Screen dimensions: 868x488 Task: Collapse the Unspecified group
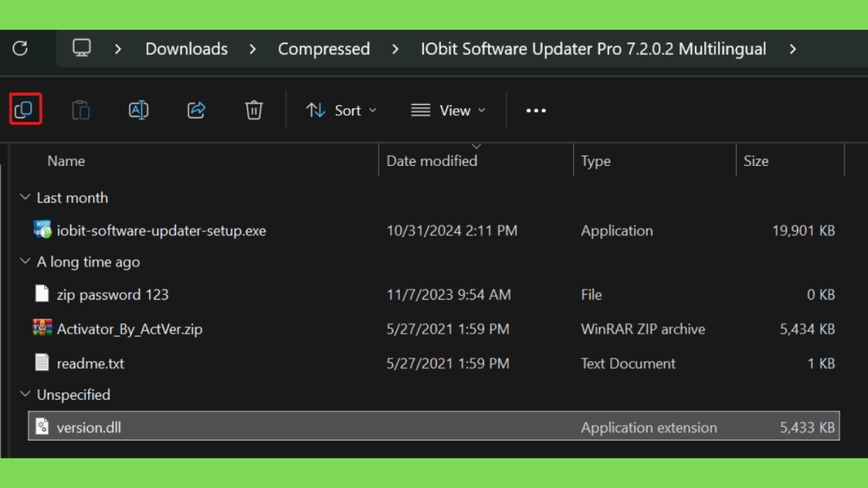tap(25, 394)
